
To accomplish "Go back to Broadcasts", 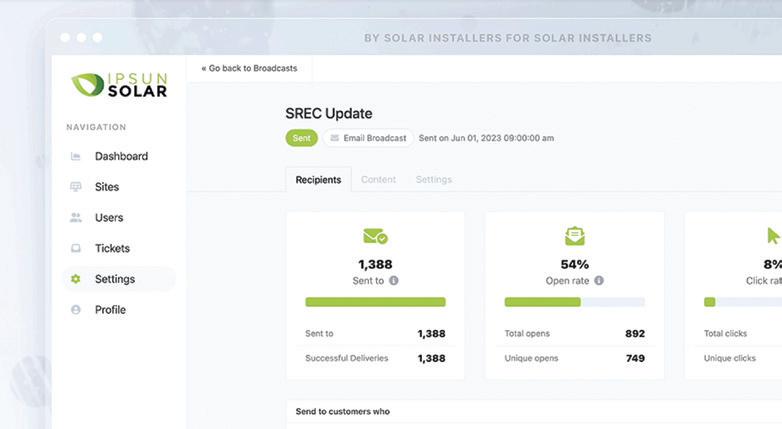I will tap(249, 69).
